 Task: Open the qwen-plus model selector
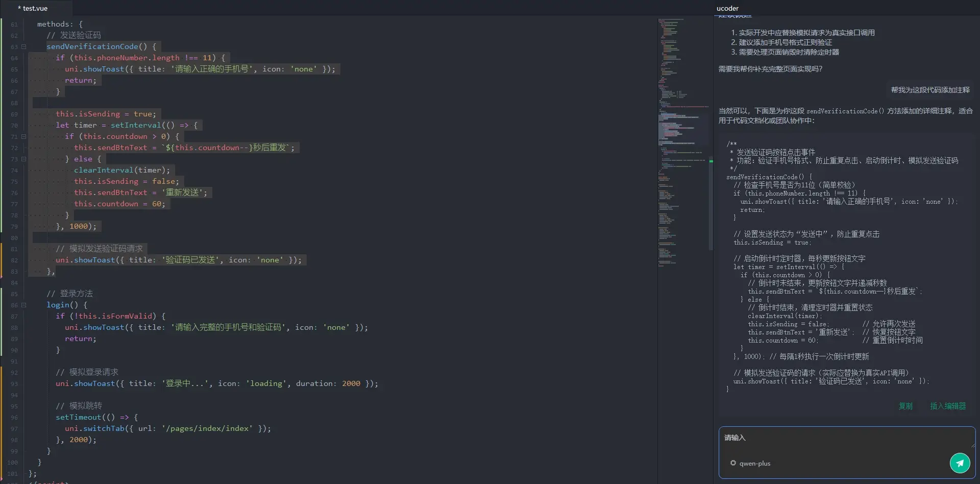pos(754,464)
